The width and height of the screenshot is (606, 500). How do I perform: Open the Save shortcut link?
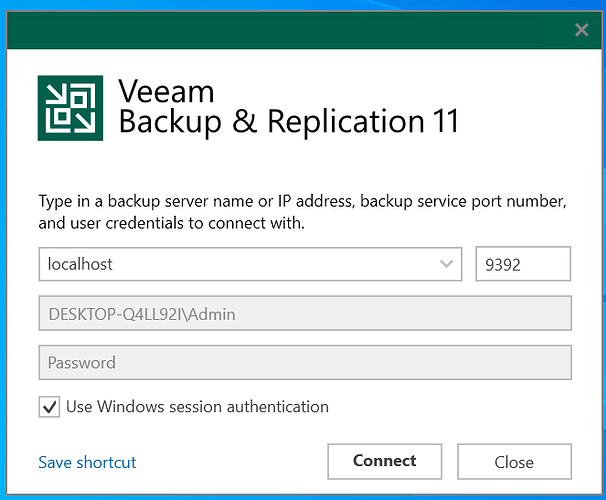point(87,462)
